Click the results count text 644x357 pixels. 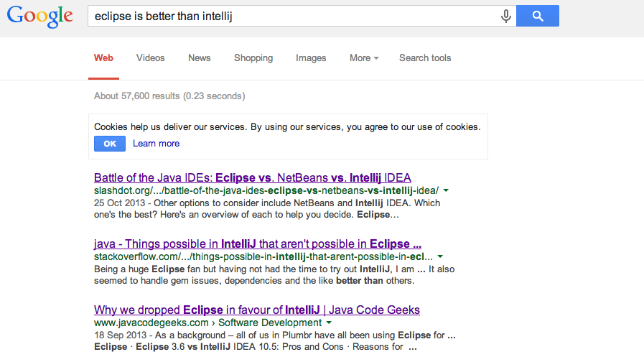[x=169, y=96]
